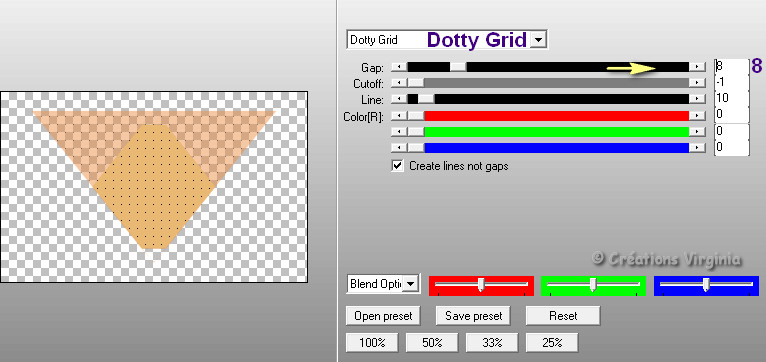Click the red blend slider handle

click(481, 285)
